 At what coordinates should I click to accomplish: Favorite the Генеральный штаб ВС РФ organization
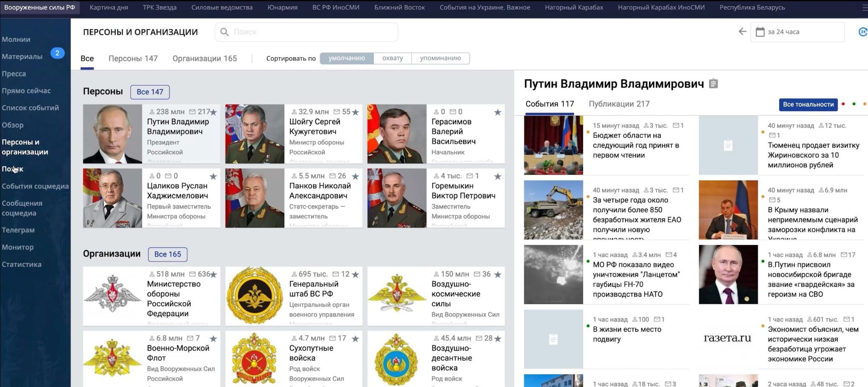356,275
